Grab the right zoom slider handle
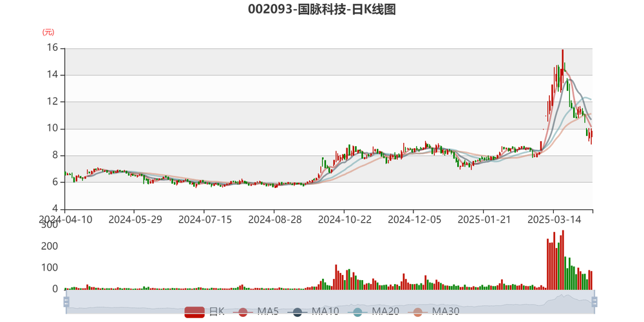The width and height of the screenshot is (644, 322). tap(594, 302)
